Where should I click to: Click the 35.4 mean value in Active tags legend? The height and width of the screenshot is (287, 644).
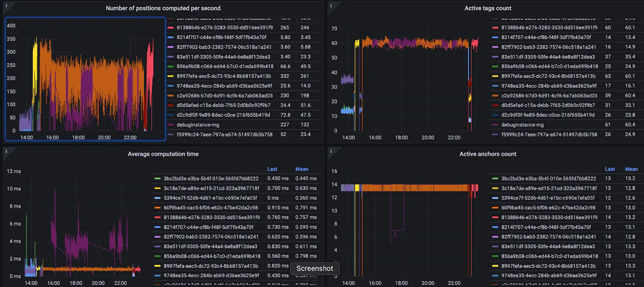630,57
